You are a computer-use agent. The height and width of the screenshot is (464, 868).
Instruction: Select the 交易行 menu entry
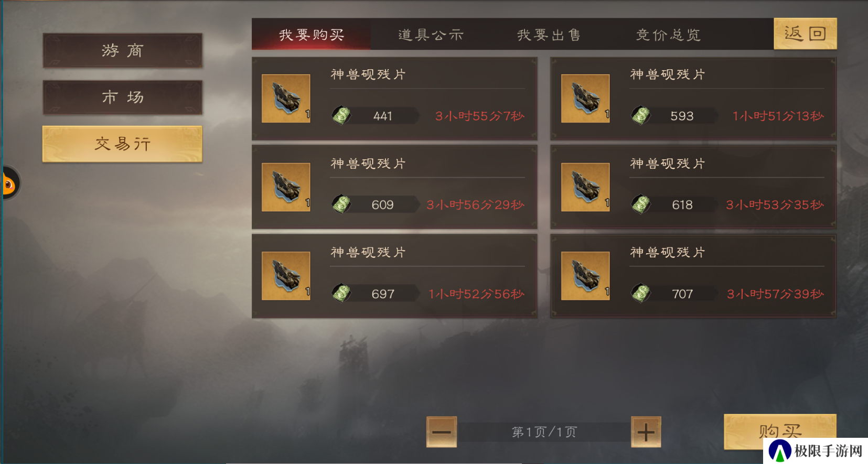pos(122,144)
